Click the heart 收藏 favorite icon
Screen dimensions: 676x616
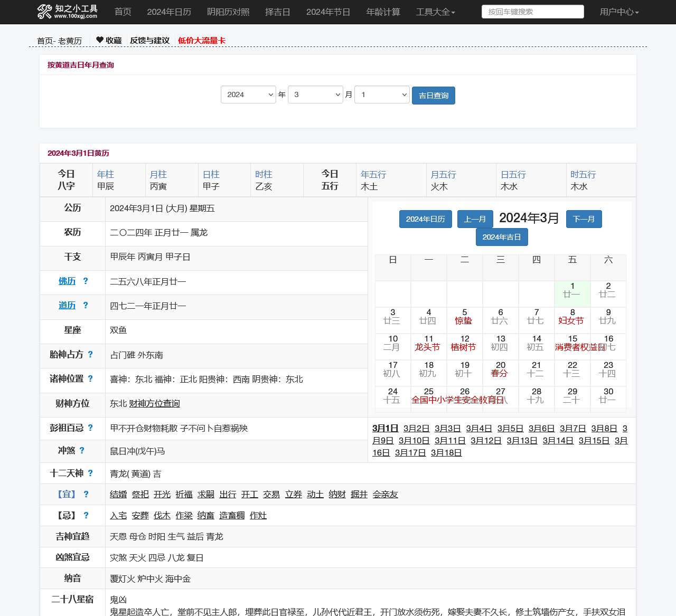[100, 40]
